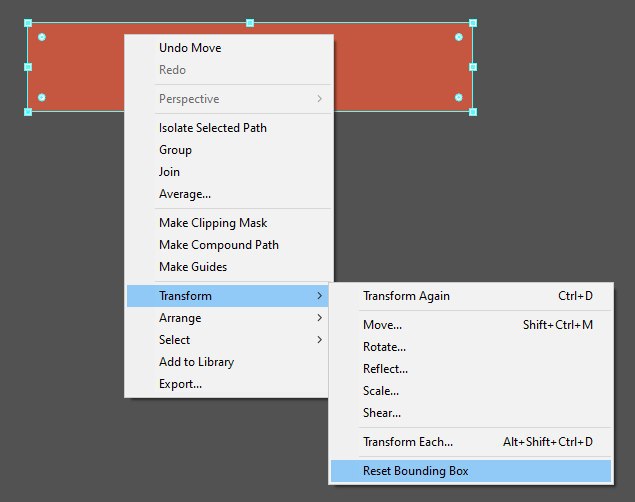Open the Perspective submenu entry

coord(229,99)
